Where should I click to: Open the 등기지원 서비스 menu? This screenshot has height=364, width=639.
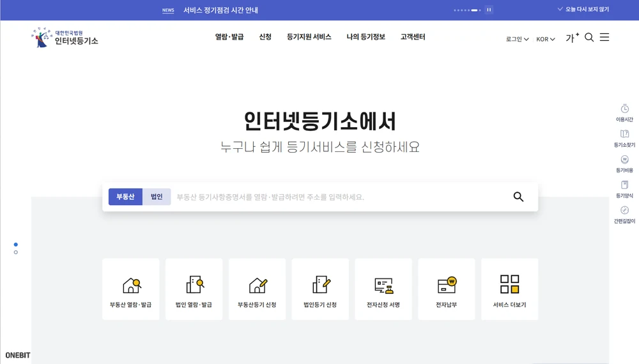pyautogui.click(x=309, y=36)
